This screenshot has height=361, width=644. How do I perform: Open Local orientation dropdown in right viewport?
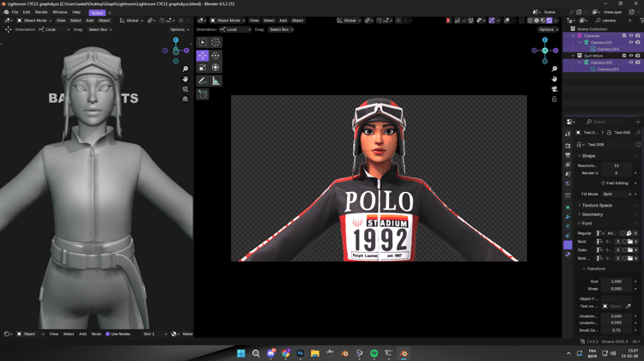click(x=235, y=29)
